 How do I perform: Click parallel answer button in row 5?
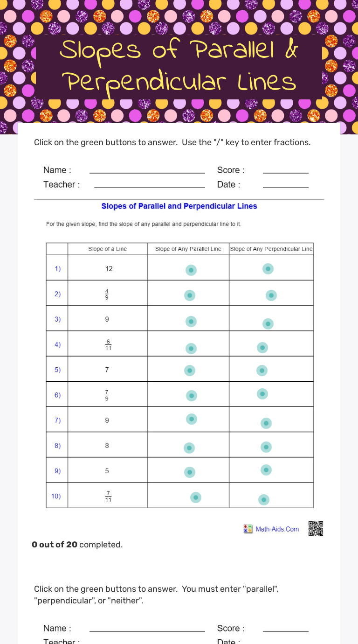pyautogui.click(x=189, y=371)
